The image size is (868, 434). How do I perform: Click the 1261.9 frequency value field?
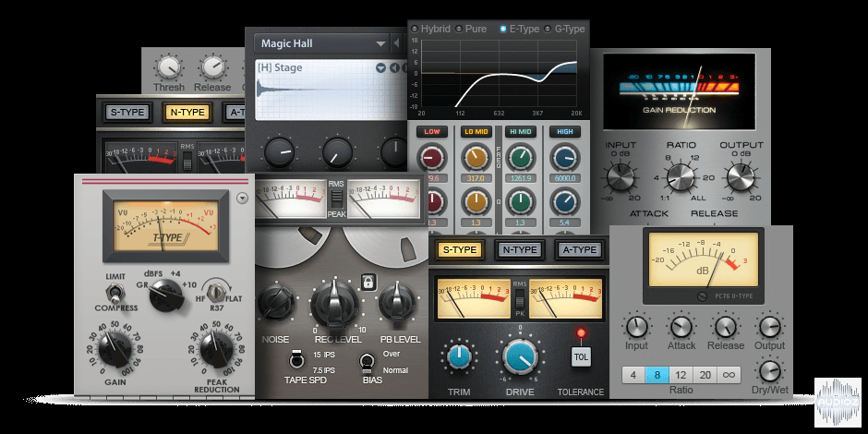[x=521, y=178]
